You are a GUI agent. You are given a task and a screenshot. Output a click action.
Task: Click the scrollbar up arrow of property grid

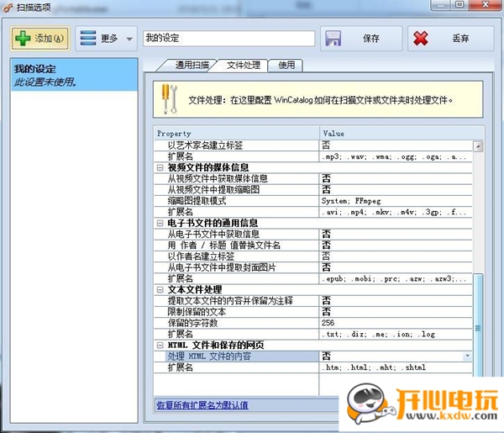[478, 146]
